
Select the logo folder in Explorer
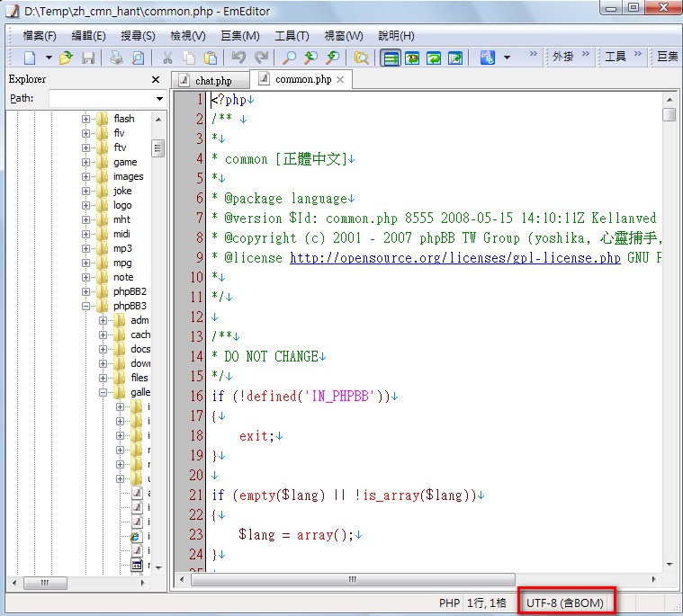[122, 205]
